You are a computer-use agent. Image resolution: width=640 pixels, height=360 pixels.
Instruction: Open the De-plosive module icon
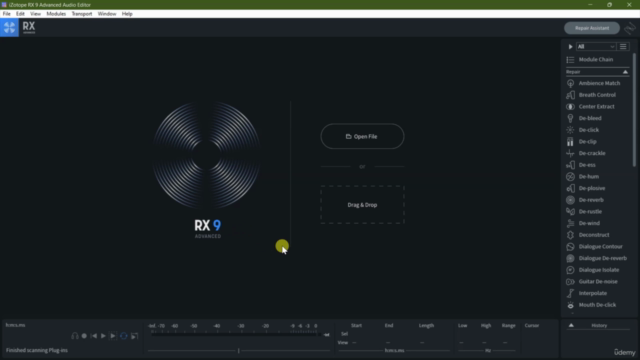coord(570,188)
